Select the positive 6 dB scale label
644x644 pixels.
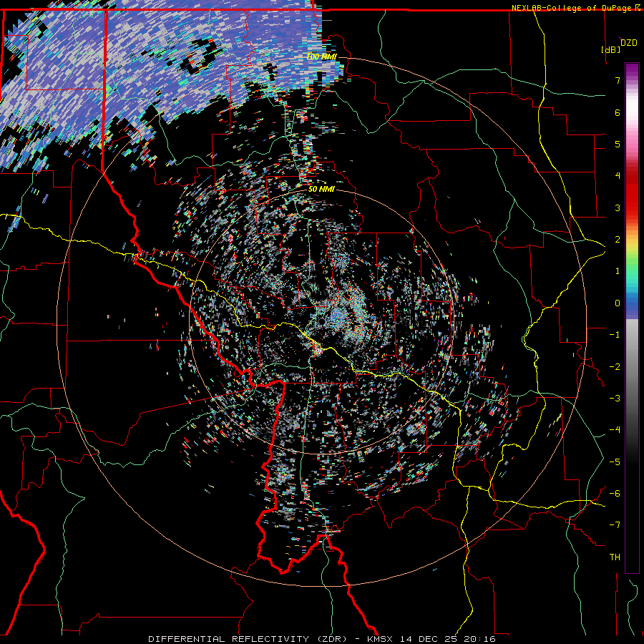(618, 112)
